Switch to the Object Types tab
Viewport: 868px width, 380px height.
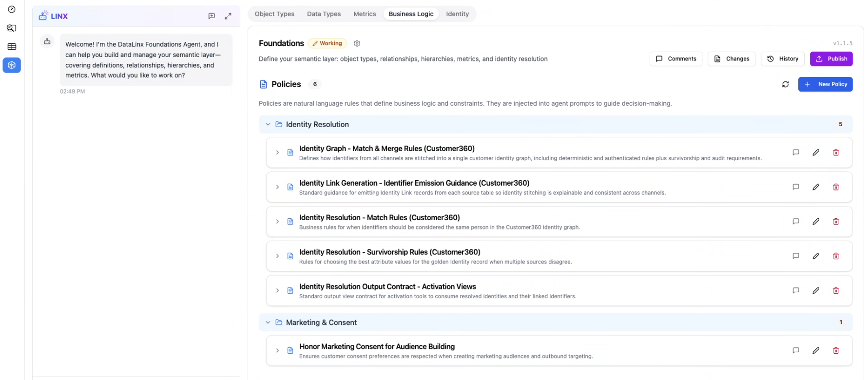click(274, 14)
